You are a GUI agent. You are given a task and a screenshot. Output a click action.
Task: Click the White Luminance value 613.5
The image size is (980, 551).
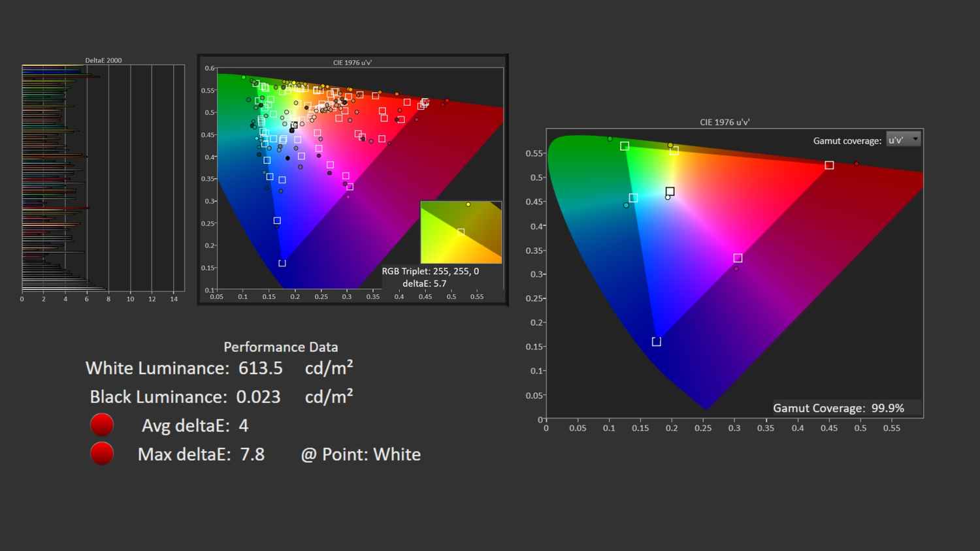[260, 368]
